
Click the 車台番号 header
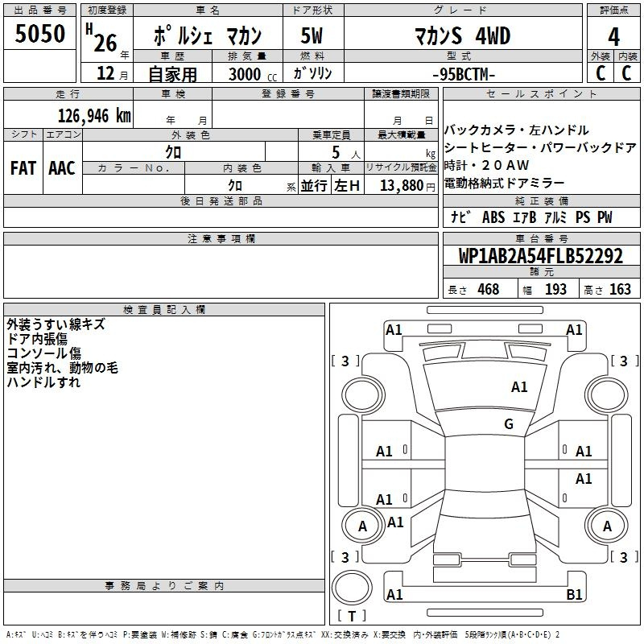pos(541,238)
